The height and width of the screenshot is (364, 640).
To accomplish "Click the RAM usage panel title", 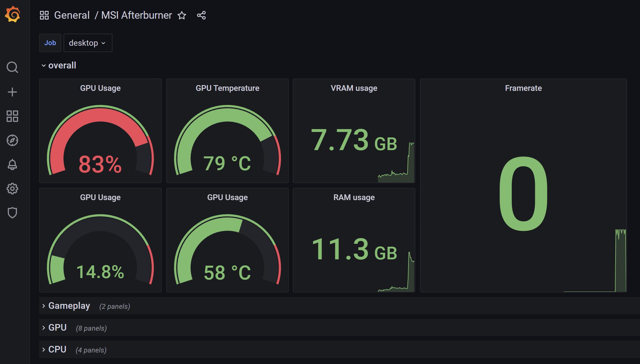I will point(354,197).
